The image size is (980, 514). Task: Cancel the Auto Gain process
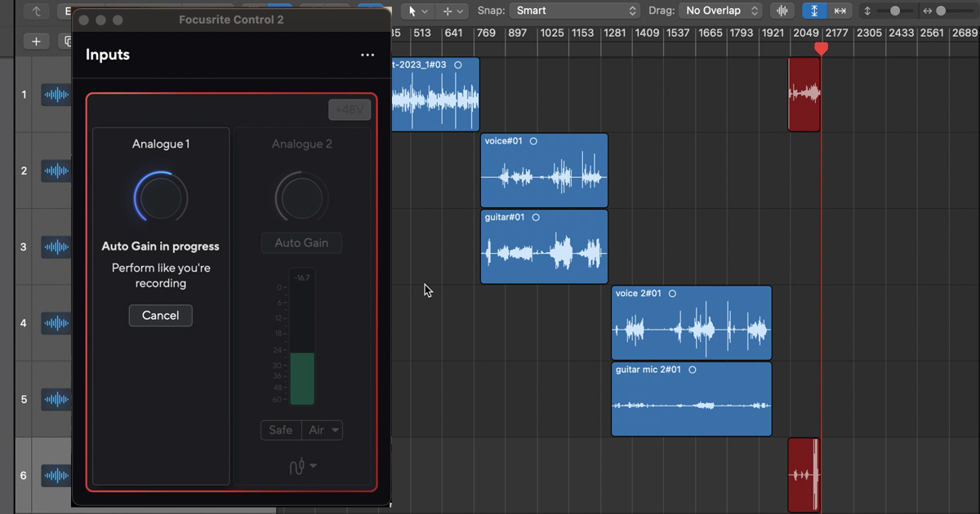(x=160, y=316)
